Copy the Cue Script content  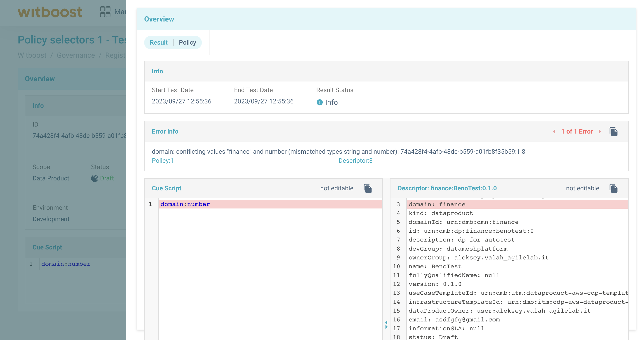367,188
